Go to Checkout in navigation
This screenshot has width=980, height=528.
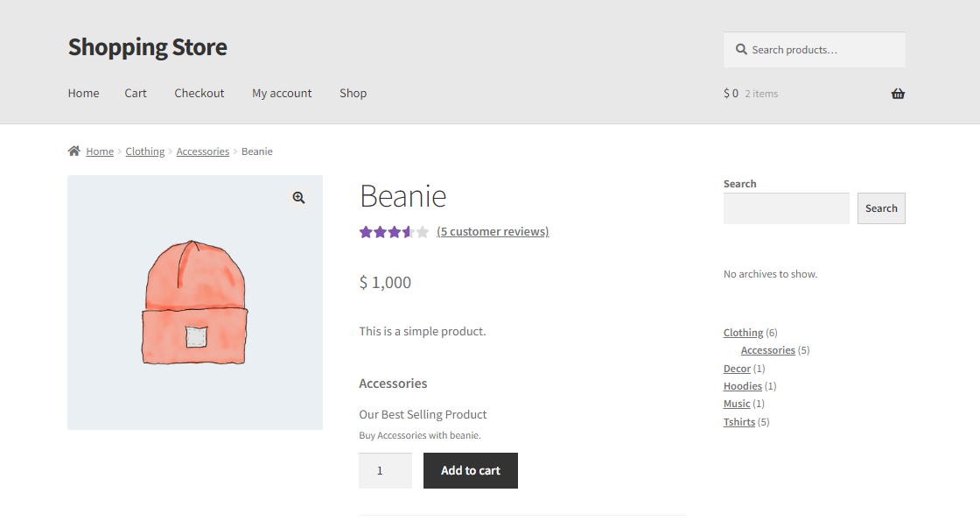(199, 93)
